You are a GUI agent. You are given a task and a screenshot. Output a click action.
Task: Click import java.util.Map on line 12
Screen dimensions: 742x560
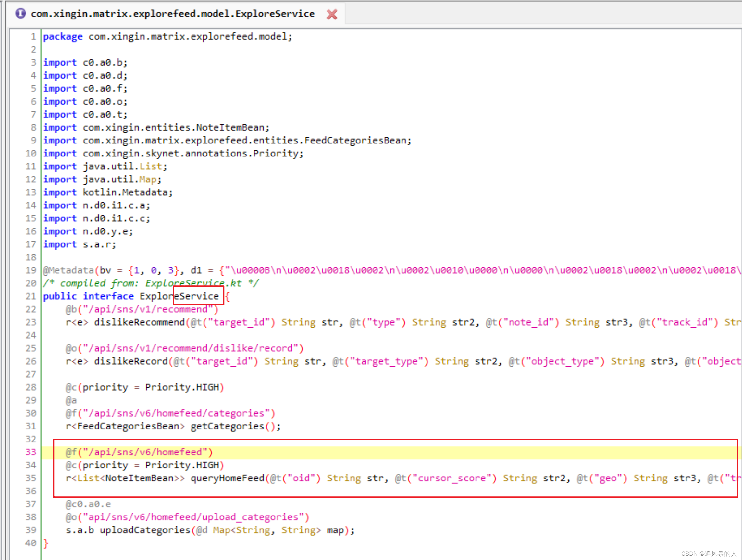pos(102,180)
